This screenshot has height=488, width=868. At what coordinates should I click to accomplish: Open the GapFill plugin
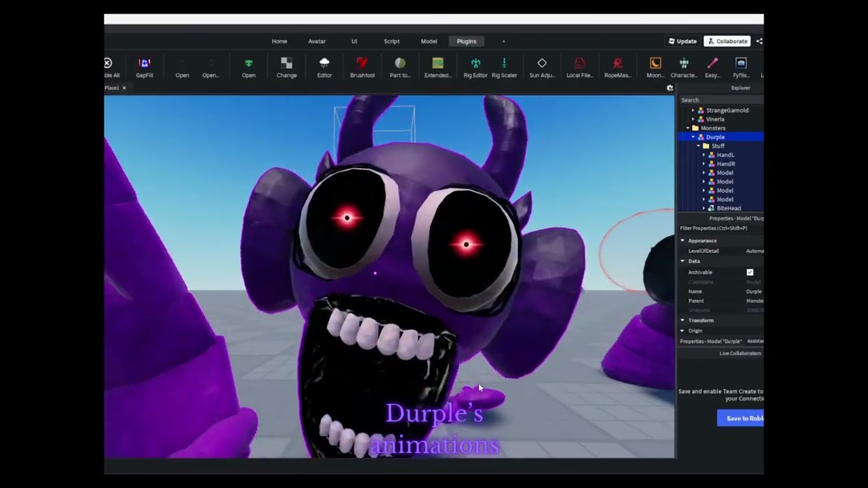click(x=144, y=68)
